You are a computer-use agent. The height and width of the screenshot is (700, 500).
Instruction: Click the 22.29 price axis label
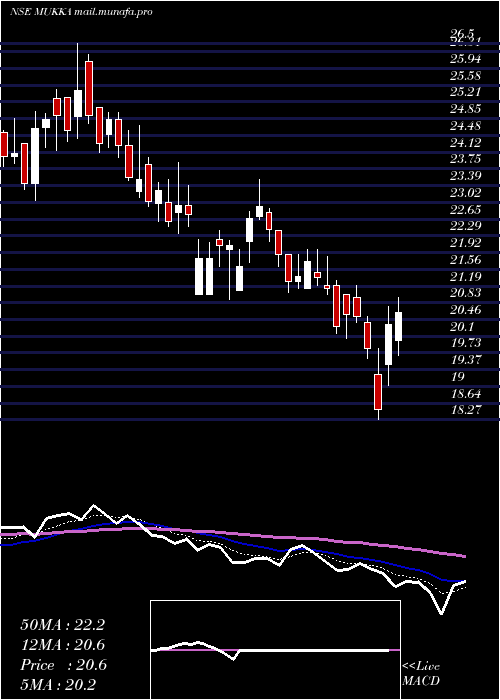click(x=466, y=226)
